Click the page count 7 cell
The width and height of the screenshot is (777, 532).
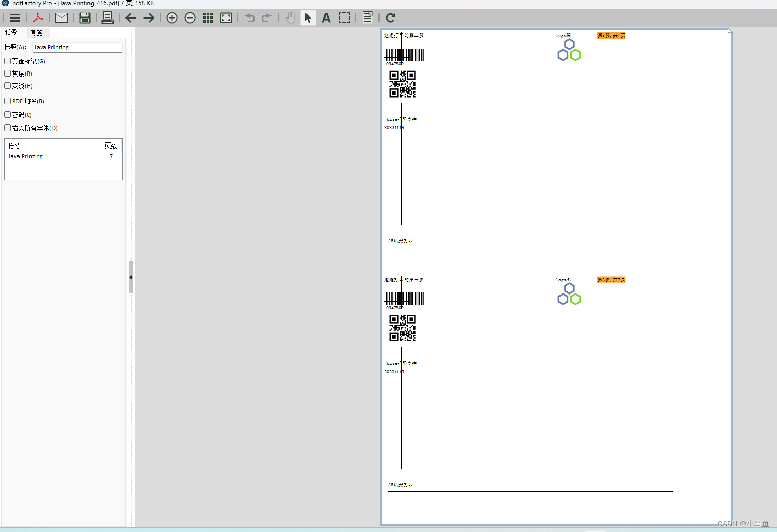(x=111, y=156)
